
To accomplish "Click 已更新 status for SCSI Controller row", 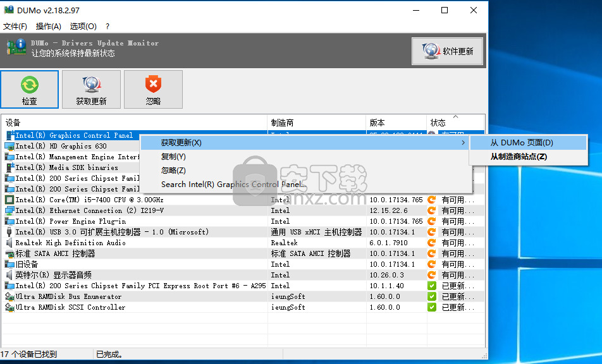I will click(458, 307).
